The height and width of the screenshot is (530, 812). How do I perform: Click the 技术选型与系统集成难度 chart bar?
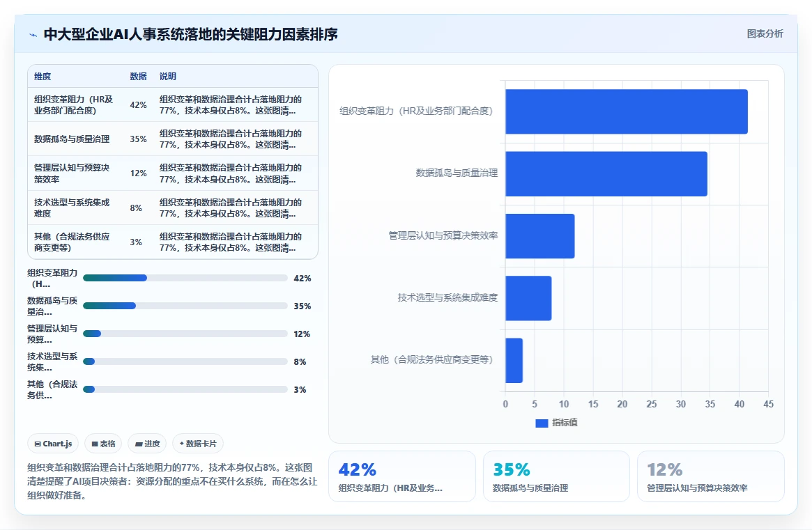click(x=529, y=298)
